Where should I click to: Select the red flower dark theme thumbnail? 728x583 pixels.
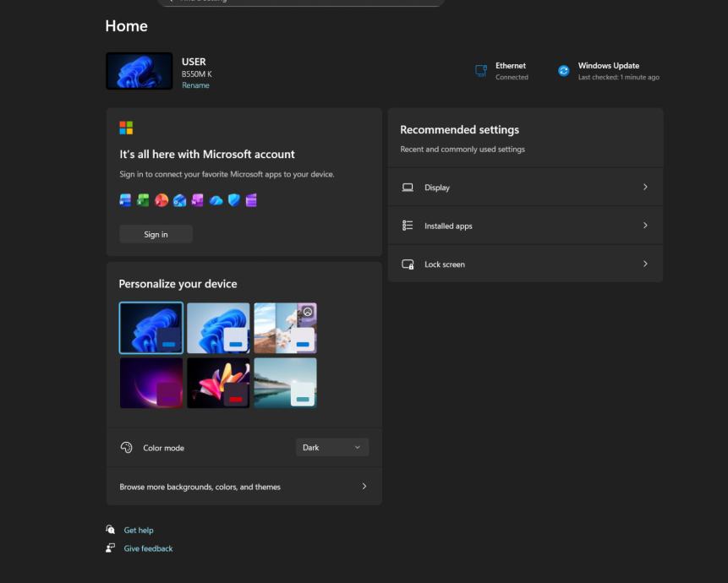[218, 383]
